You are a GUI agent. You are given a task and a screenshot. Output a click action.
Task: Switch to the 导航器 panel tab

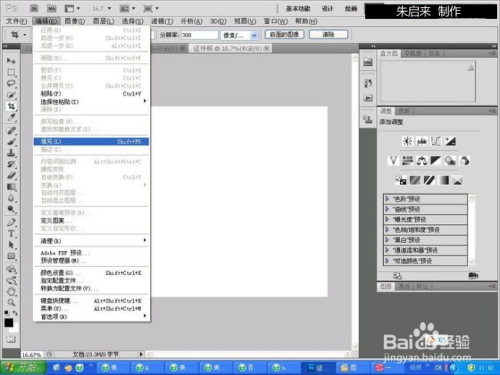tap(413, 53)
